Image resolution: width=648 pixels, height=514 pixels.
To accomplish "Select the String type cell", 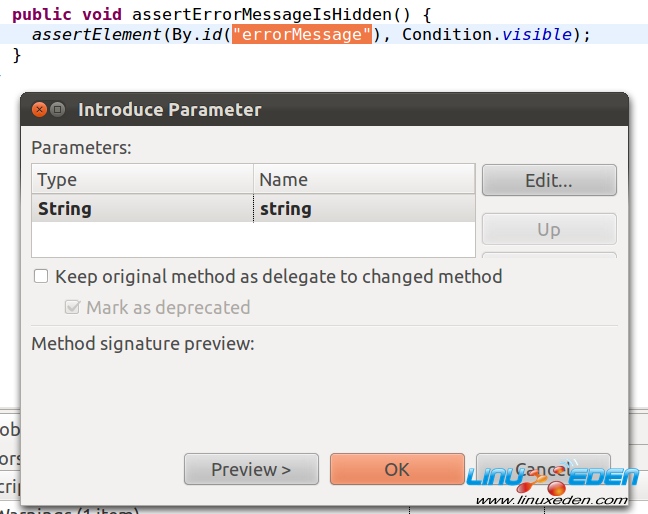I will (x=142, y=209).
